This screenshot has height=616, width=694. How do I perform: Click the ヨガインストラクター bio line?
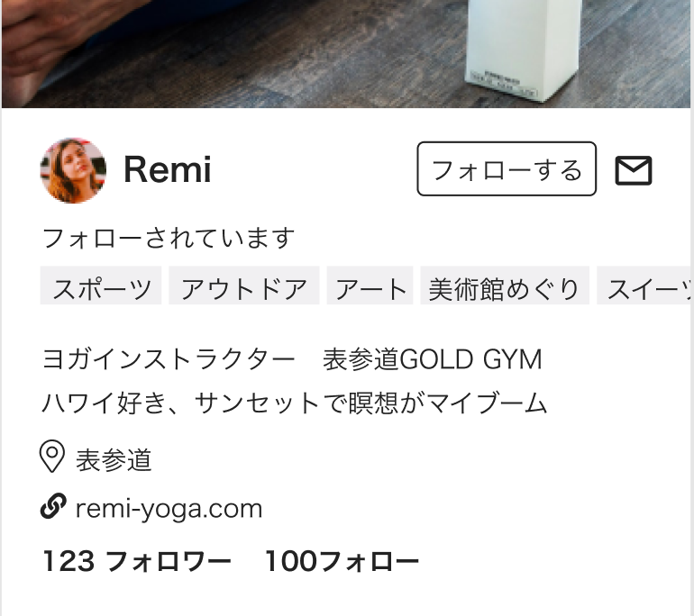pos(292,359)
